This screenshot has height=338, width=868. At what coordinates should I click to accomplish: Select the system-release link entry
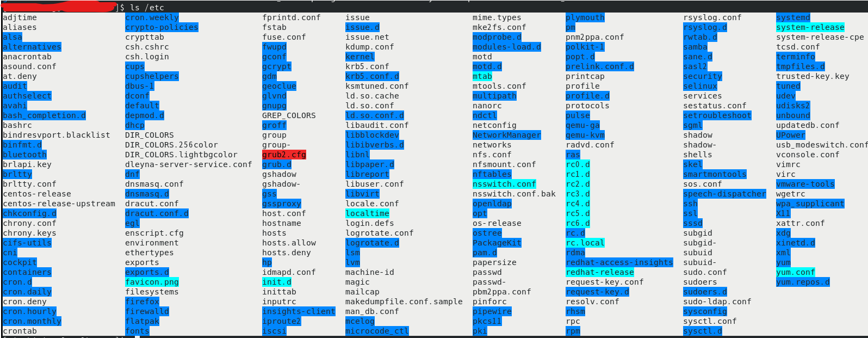(x=810, y=27)
